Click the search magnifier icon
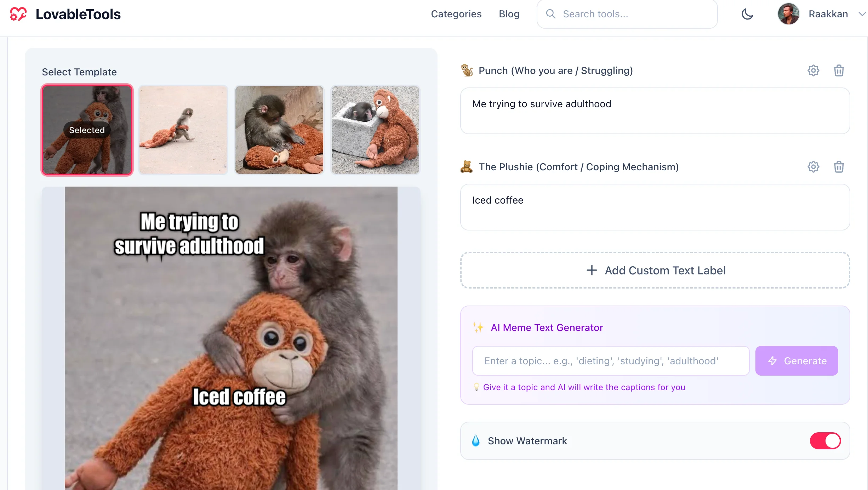 click(x=550, y=14)
